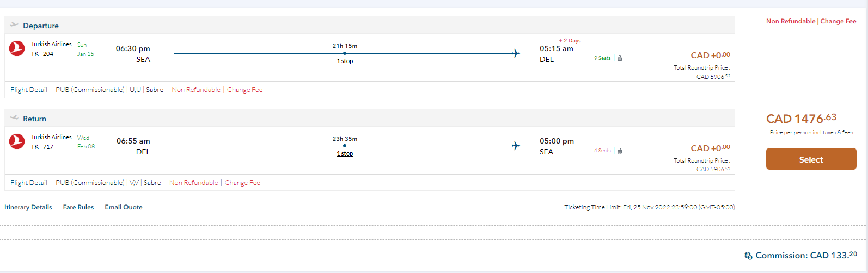Show the 1 stop details for SEA to DEL
The width and height of the screenshot is (868, 273).
coord(345,61)
